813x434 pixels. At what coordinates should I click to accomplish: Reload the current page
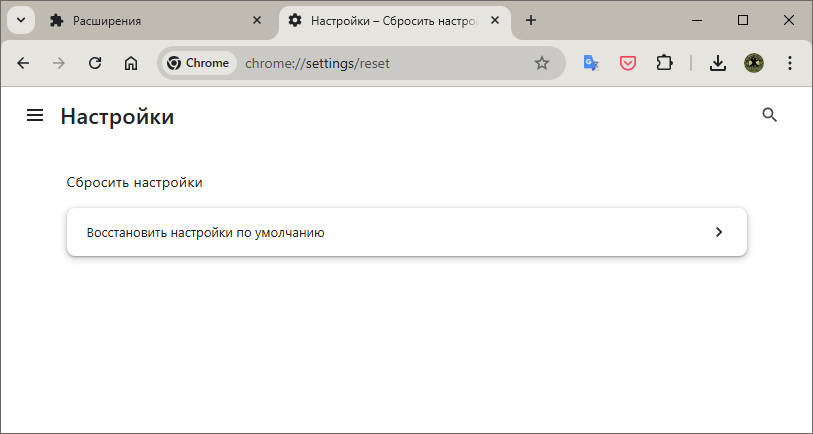pos(95,63)
